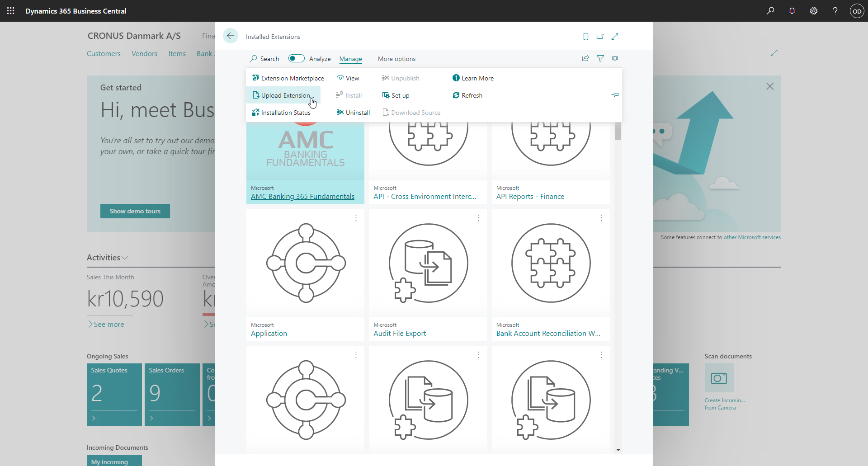
Task: Refresh the extensions list
Action: [467, 95]
